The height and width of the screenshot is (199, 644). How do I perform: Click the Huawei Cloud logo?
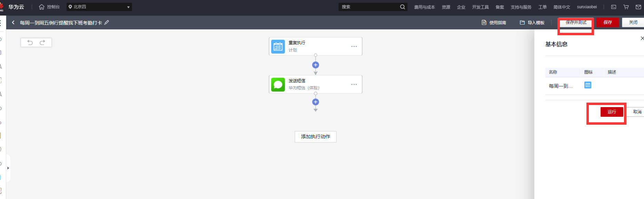tap(12, 7)
